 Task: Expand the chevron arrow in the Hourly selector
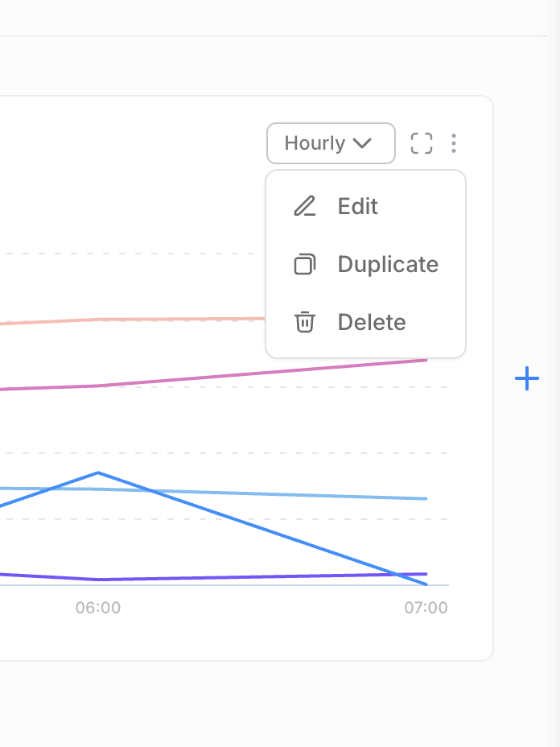tap(362, 143)
